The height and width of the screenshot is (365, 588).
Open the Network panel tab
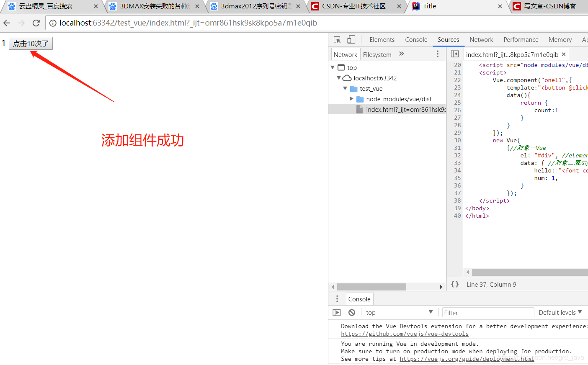click(x=482, y=40)
